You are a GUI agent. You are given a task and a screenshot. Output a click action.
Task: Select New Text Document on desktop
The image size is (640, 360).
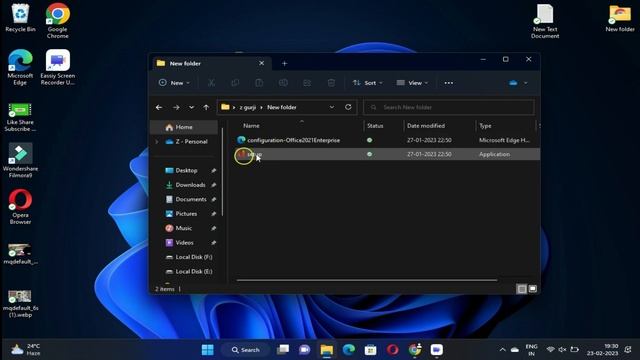click(x=545, y=21)
